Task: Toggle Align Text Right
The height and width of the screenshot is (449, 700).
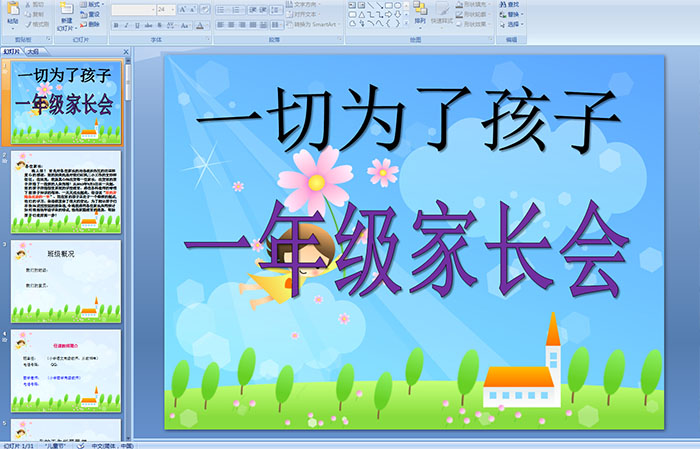Action: (242, 25)
